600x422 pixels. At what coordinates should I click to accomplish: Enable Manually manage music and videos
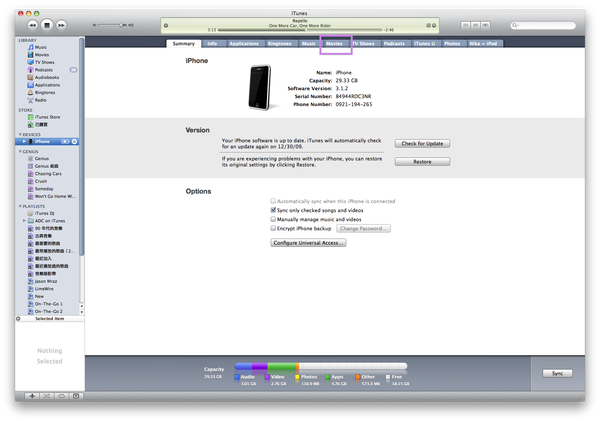273,219
